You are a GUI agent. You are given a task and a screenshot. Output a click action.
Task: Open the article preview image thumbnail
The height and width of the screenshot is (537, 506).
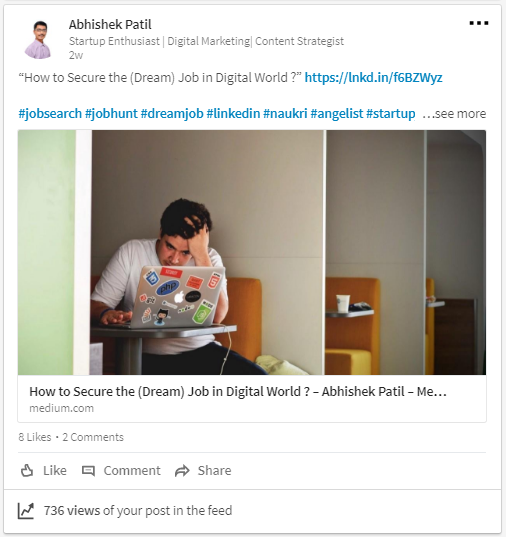coord(252,252)
